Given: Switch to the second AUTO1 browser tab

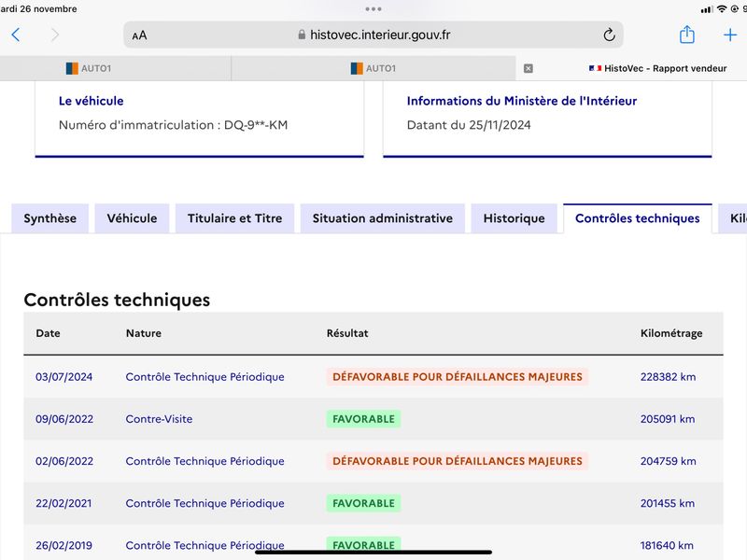Looking at the screenshot, I should pos(373,68).
